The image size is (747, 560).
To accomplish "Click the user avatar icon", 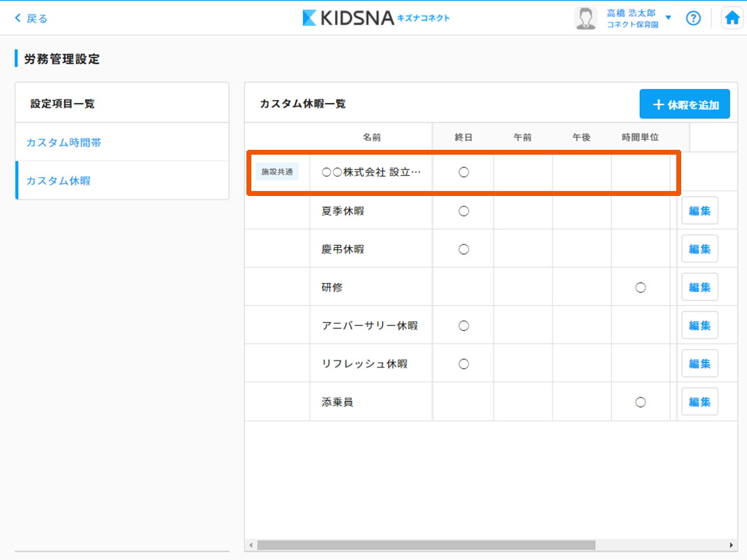I will pos(585,18).
